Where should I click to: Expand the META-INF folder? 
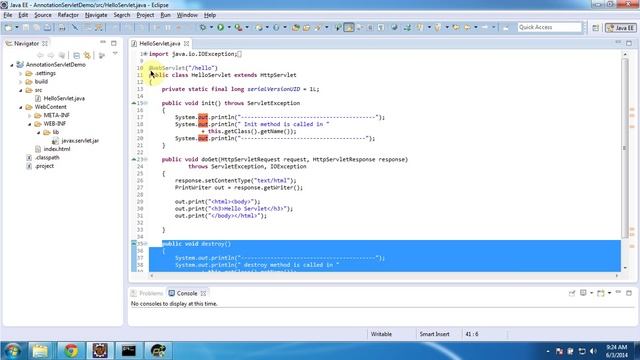coord(30,116)
